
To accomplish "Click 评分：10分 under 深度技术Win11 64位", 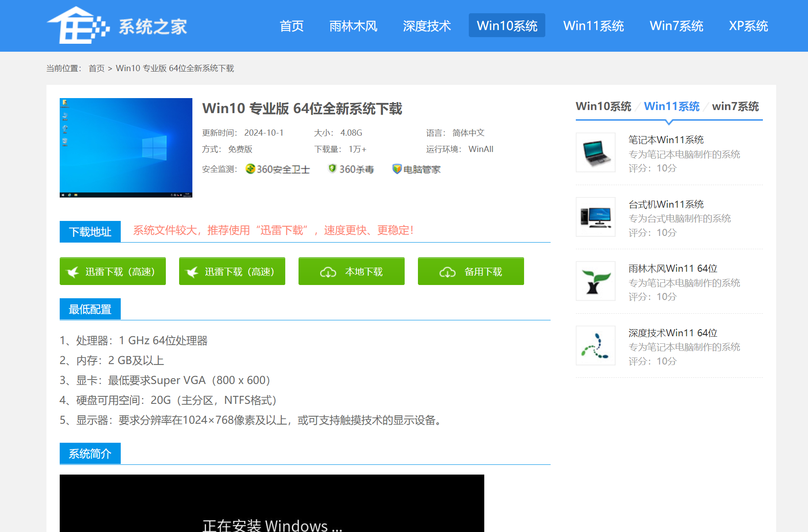I will pyautogui.click(x=652, y=361).
